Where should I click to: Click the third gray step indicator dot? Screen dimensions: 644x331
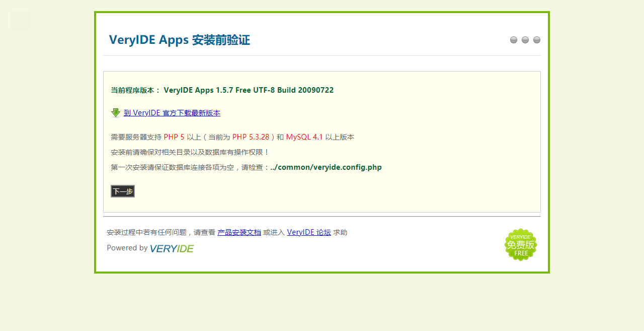pyautogui.click(x=537, y=40)
